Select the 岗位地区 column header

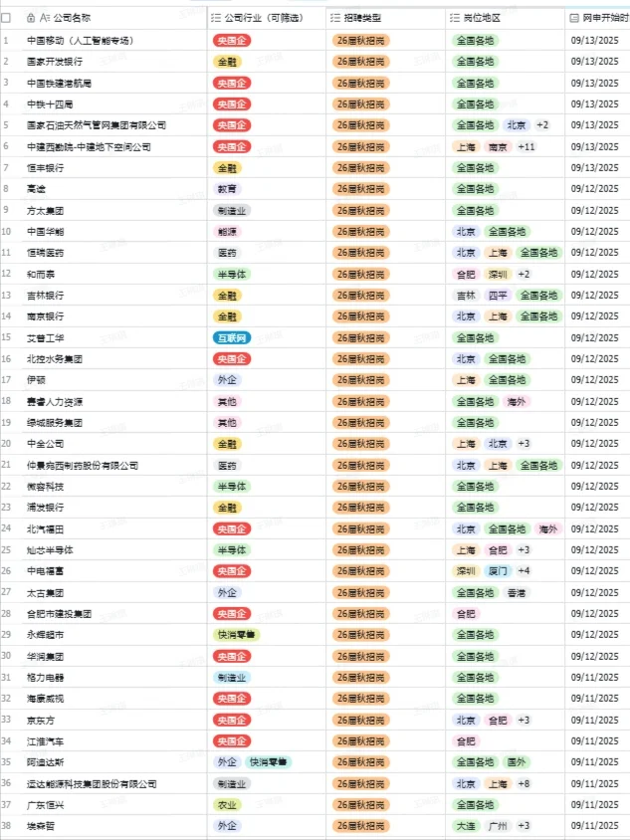click(506, 18)
